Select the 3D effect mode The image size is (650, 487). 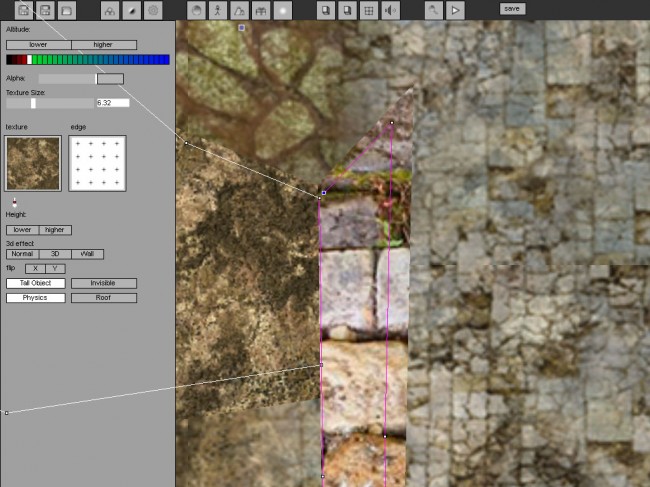point(54,254)
